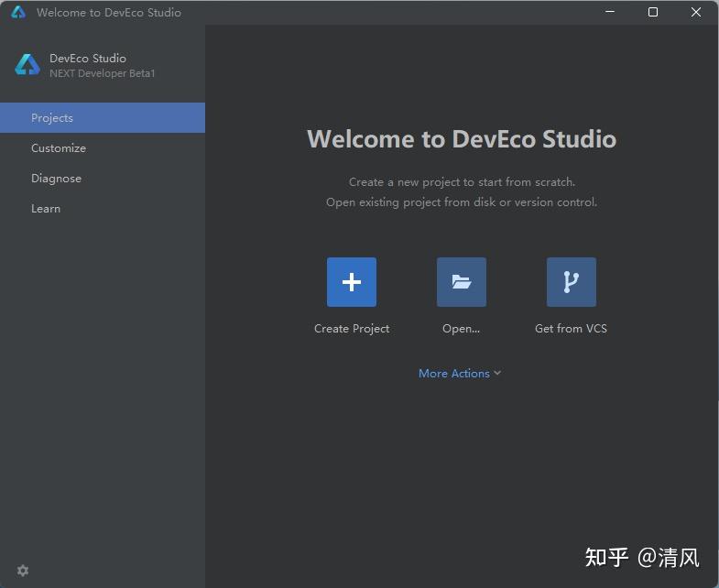Image resolution: width=719 pixels, height=588 pixels.
Task: Click the DevEco Studio logo in sidebar
Action: [x=27, y=65]
